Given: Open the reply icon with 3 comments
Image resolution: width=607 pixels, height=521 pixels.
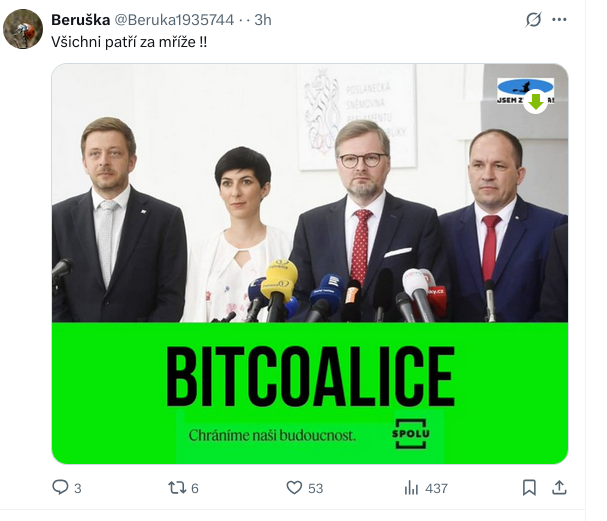Looking at the screenshot, I should tap(60, 487).
